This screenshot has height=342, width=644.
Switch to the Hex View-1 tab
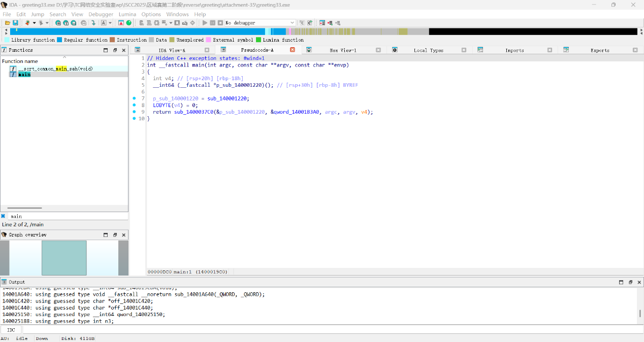coord(343,50)
